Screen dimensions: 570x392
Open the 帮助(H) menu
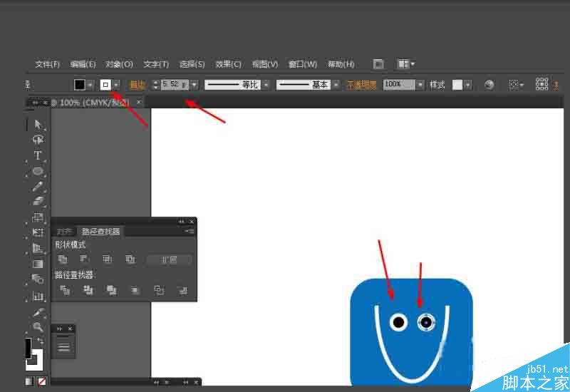341,64
